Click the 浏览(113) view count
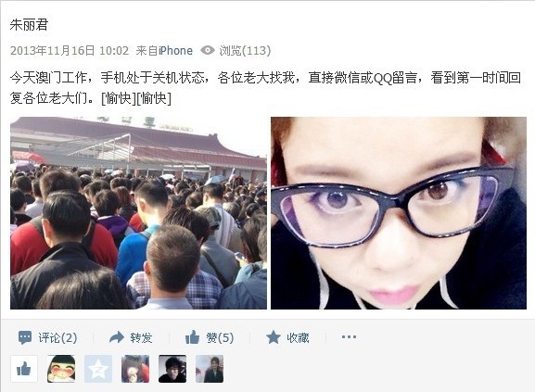The image size is (535, 392). coord(245,51)
